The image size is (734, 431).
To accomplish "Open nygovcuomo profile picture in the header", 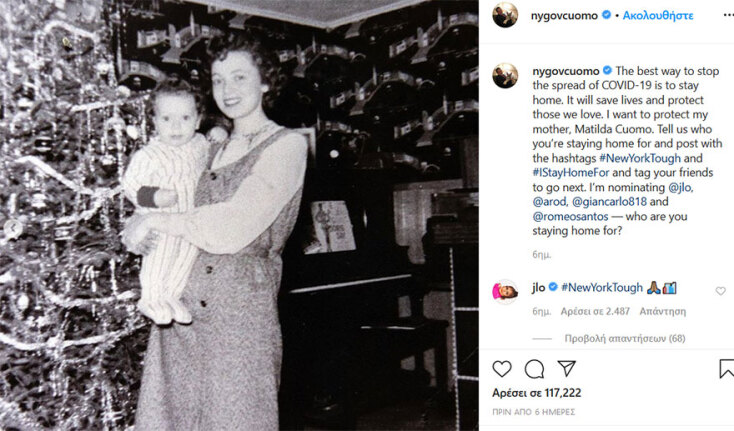I will (505, 15).
